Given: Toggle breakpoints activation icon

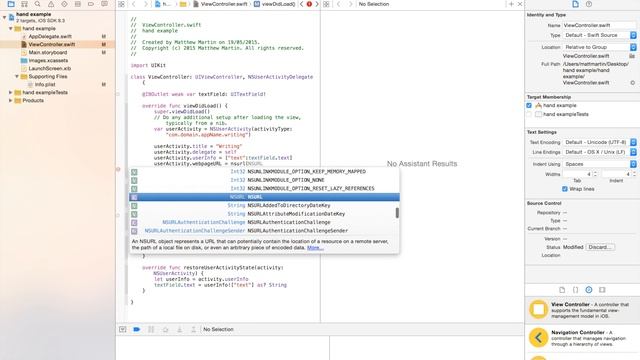Looking at the screenshot, I should pos(136,329).
